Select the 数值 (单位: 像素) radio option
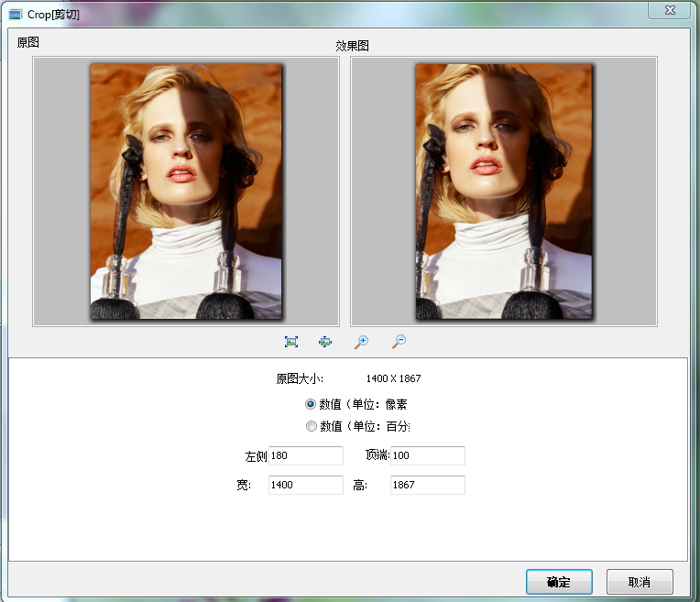The width and height of the screenshot is (700, 602). [312, 404]
